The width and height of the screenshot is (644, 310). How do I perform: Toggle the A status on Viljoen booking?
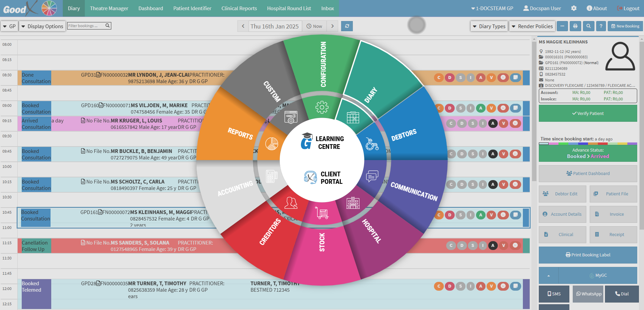(x=480, y=108)
